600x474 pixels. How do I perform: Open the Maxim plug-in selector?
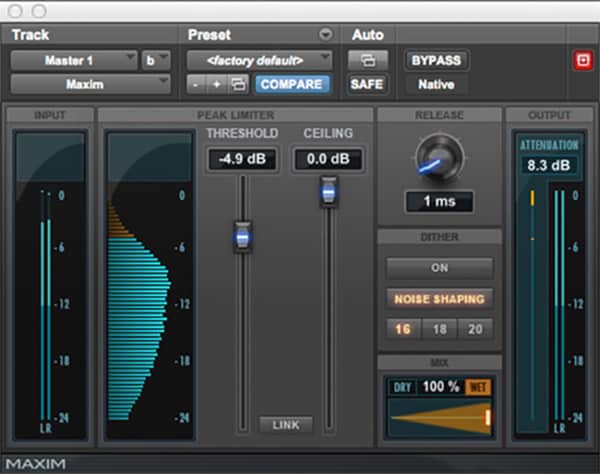(x=90, y=84)
